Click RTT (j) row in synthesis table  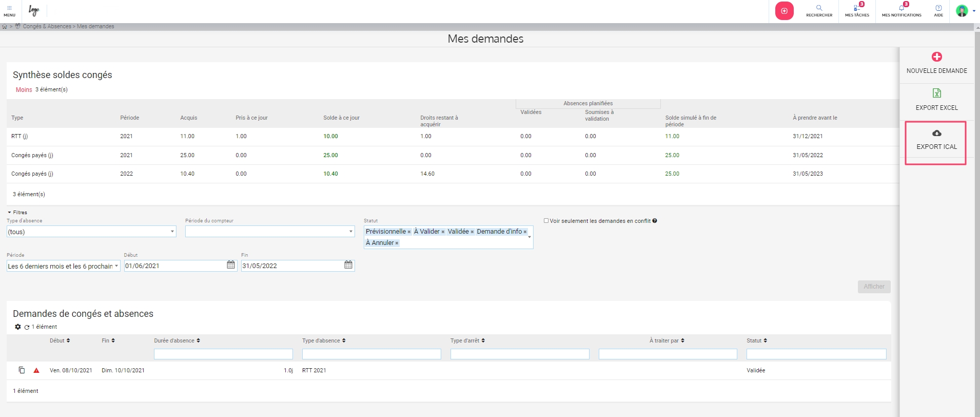tap(453, 137)
